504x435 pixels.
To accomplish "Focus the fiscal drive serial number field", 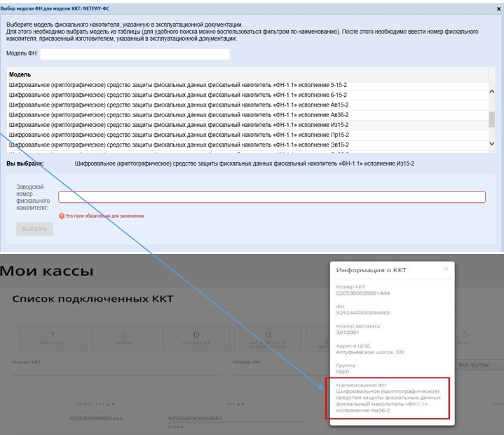I will tap(272, 197).
